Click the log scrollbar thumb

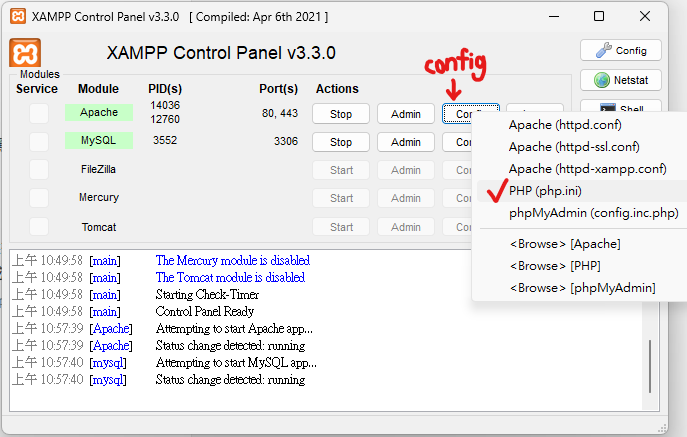click(650, 366)
